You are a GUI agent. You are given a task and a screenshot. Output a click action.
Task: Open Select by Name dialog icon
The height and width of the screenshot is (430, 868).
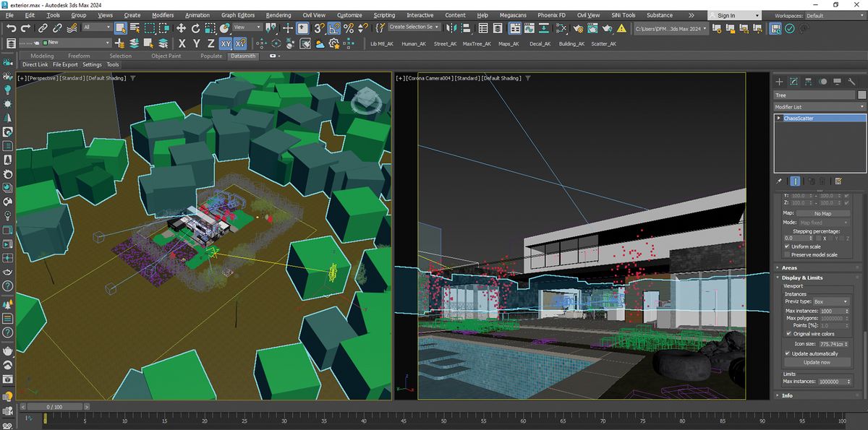[x=135, y=27]
